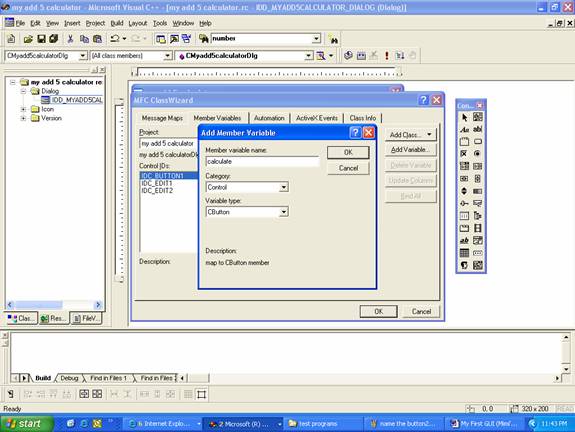Screen dimensions: 575x432
Task: Click the Save All toolbar icon
Action: coord(54,39)
